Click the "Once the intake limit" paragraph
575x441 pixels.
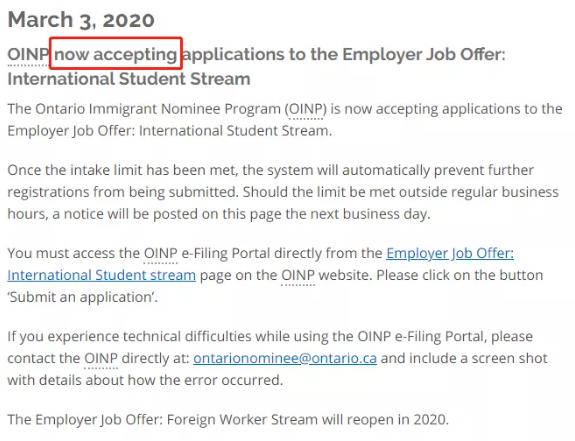coord(283,192)
